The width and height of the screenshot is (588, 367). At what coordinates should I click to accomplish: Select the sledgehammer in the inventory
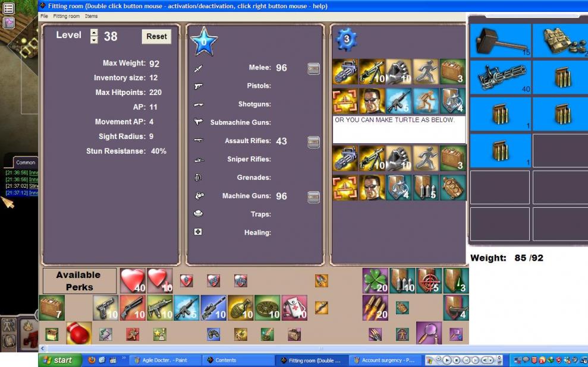point(499,41)
